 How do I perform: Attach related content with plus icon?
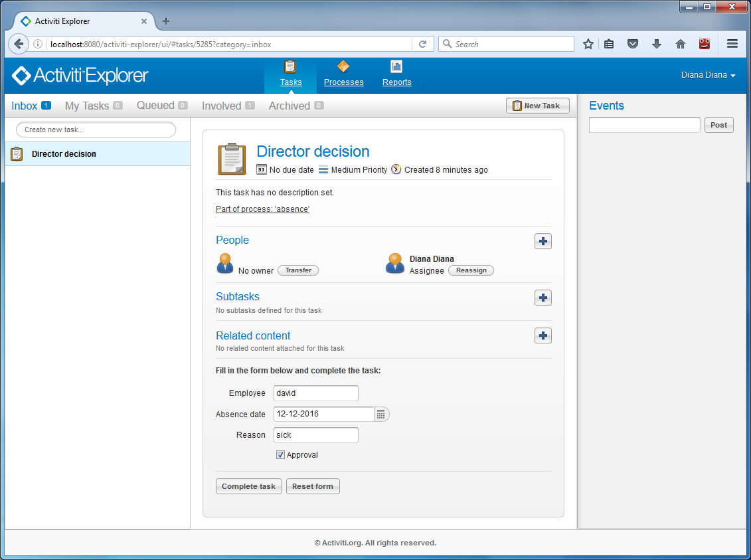tap(542, 336)
